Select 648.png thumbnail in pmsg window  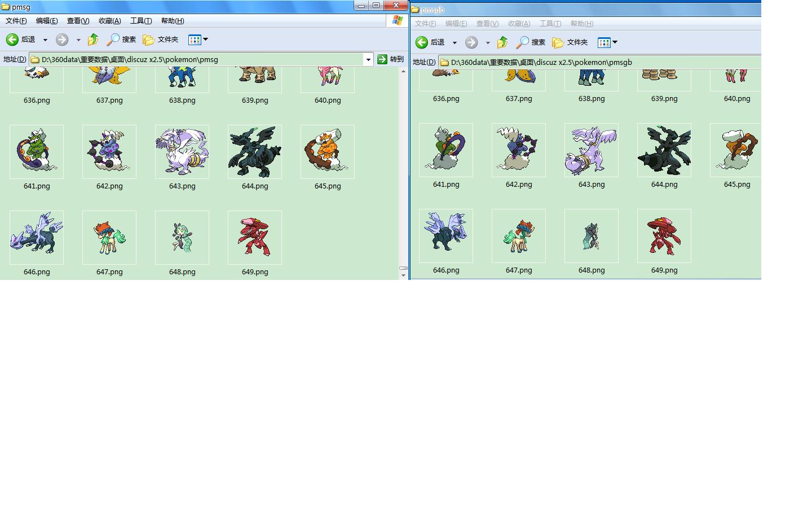click(x=182, y=238)
